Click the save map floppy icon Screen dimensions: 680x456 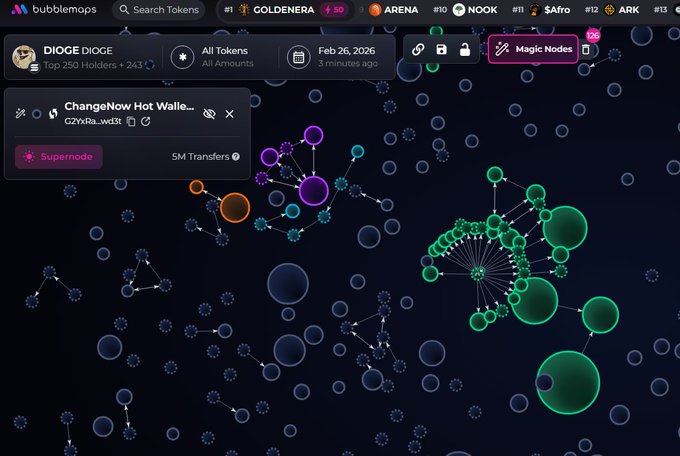coord(441,49)
